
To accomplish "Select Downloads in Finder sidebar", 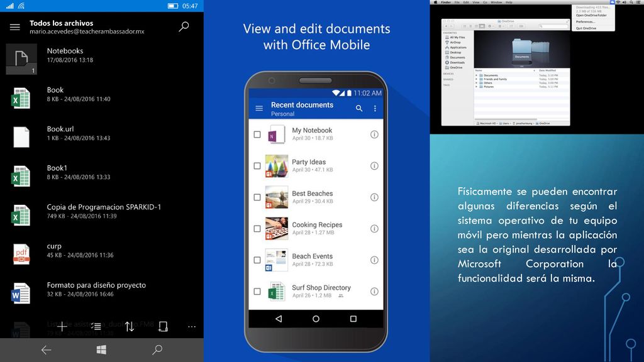I will coord(455,62).
